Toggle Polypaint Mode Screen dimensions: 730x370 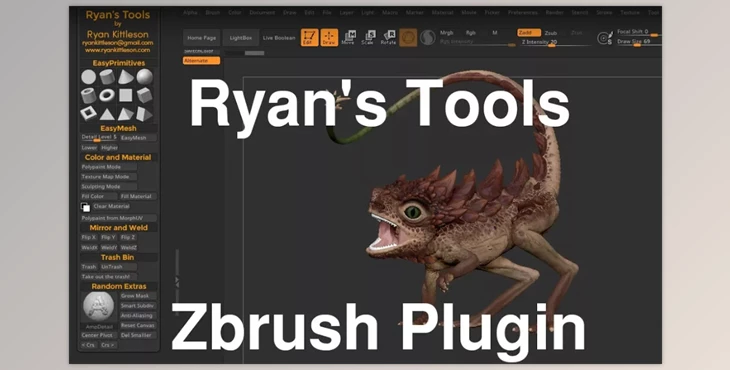[109, 167]
